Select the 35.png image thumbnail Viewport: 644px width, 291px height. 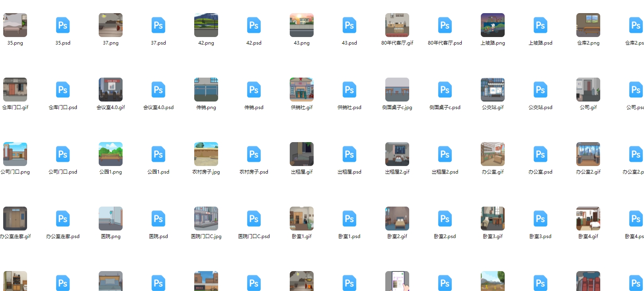[15, 25]
